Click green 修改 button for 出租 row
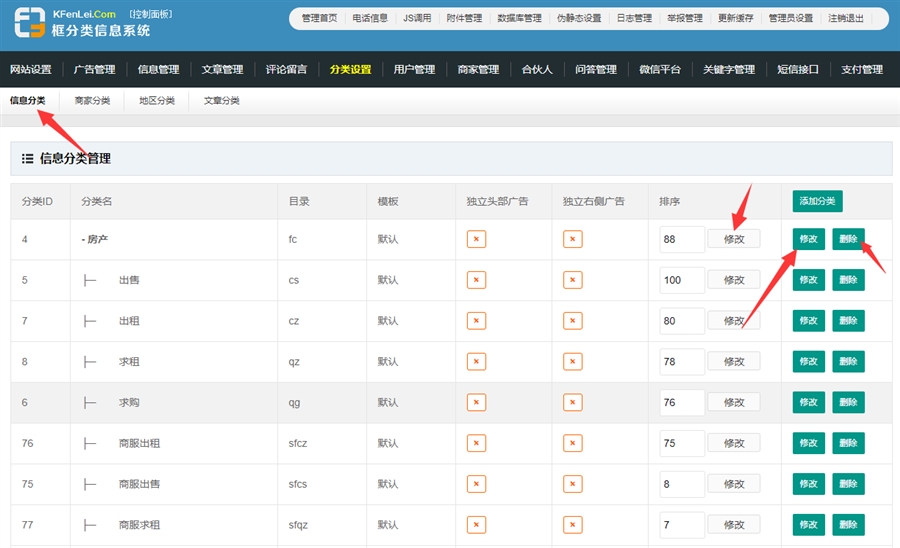Screen dimensions: 900x548 (x=808, y=321)
